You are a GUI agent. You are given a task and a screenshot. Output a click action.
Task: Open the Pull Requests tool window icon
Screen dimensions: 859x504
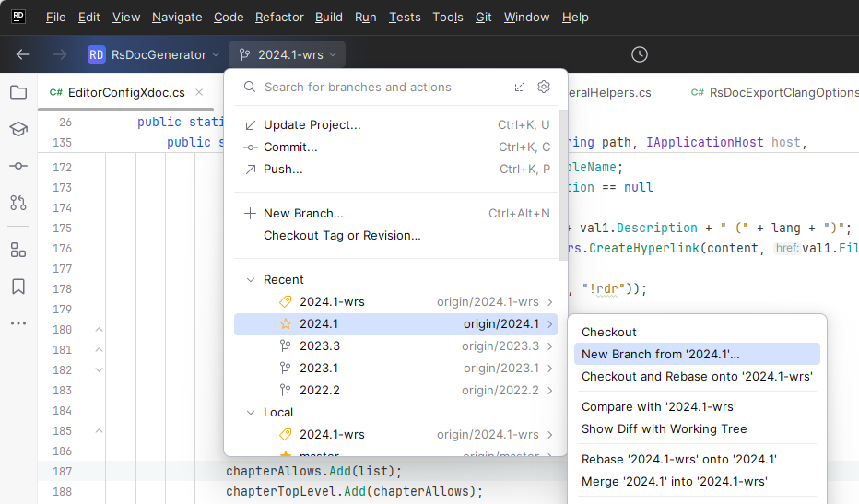point(18,203)
